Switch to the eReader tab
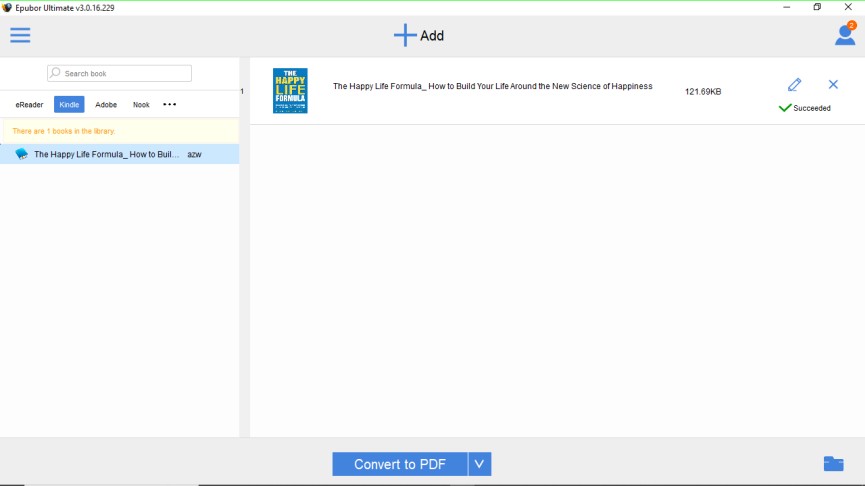This screenshot has width=865, height=486. 29,105
